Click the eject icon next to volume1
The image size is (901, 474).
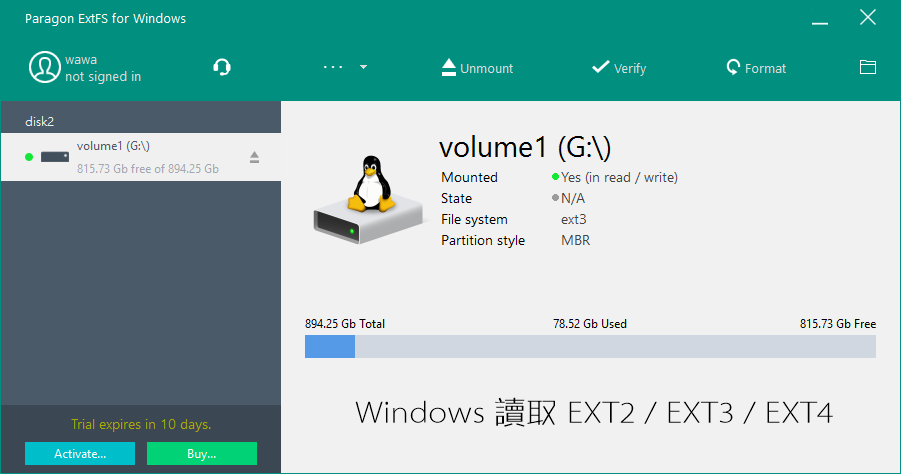coord(255,157)
